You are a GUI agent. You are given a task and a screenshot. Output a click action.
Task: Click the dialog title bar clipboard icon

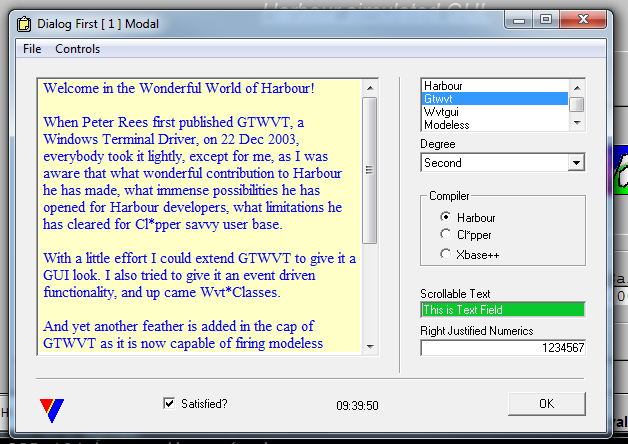point(24,24)
